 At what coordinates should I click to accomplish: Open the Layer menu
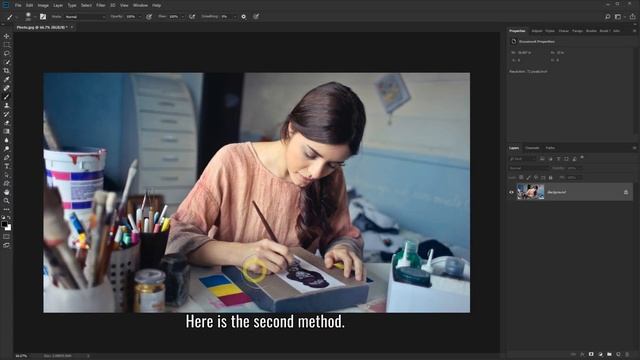(58, 5)
